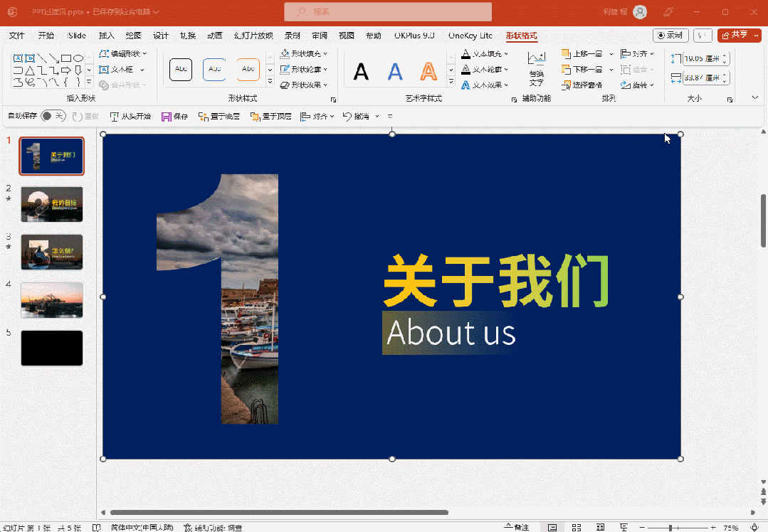Image resolution: width=768 pixels, height=532 pixels.
Task: Open the 选择窗格 selection pane
Action: point(582,85)
